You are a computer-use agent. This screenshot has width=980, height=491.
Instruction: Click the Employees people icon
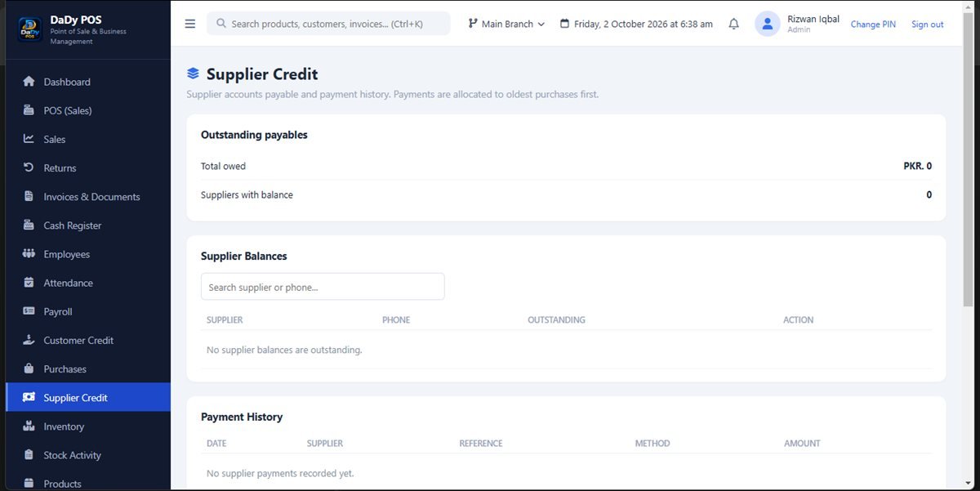[x=29, y=254]
